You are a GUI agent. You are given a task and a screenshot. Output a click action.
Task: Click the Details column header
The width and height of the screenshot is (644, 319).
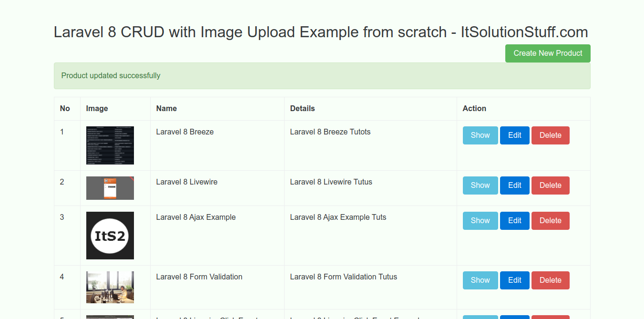[302, 109]
